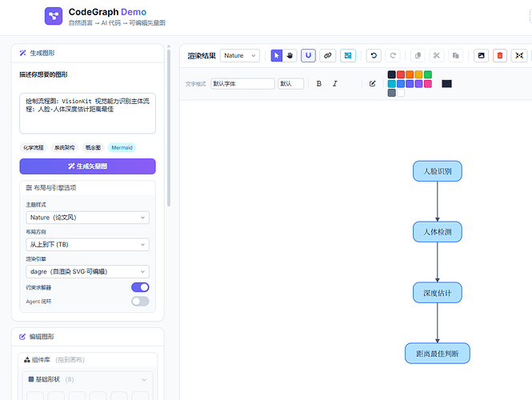Select the 距离最佳判断 flowchart node
The image size is (532, 400).
pos(438,354)
